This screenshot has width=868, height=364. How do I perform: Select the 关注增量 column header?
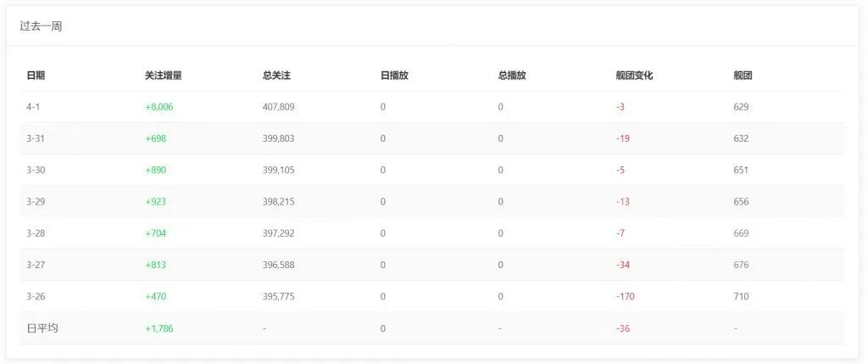[x=164, y=76]
